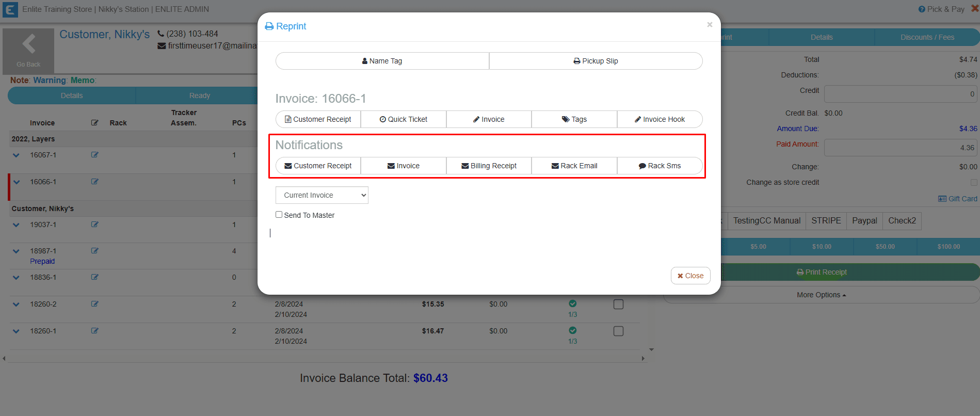Select Check2 payment method

(x=902, y=221)
